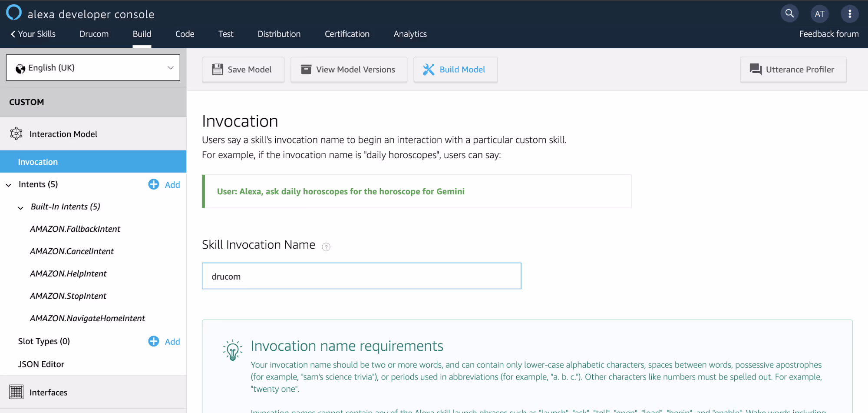
Task: Collapse the Intents (5) section chevron
Action: (x=9, y=185)
